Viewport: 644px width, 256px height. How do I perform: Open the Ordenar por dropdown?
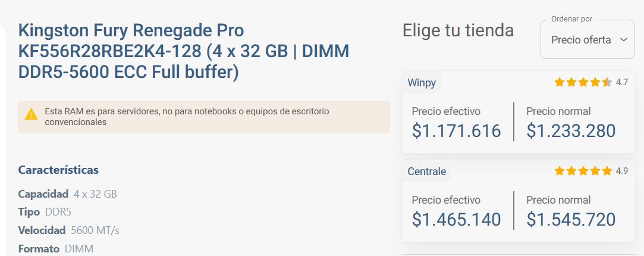[588, 40]
